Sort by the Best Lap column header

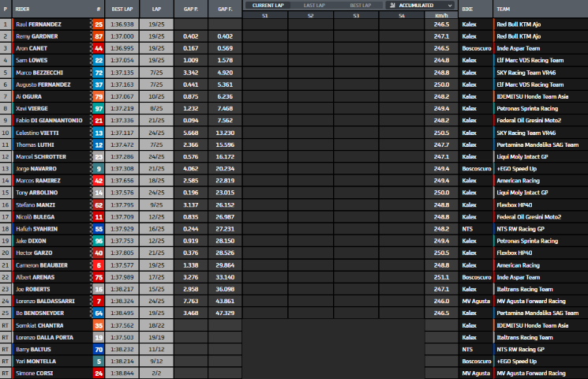click(122, 9)
